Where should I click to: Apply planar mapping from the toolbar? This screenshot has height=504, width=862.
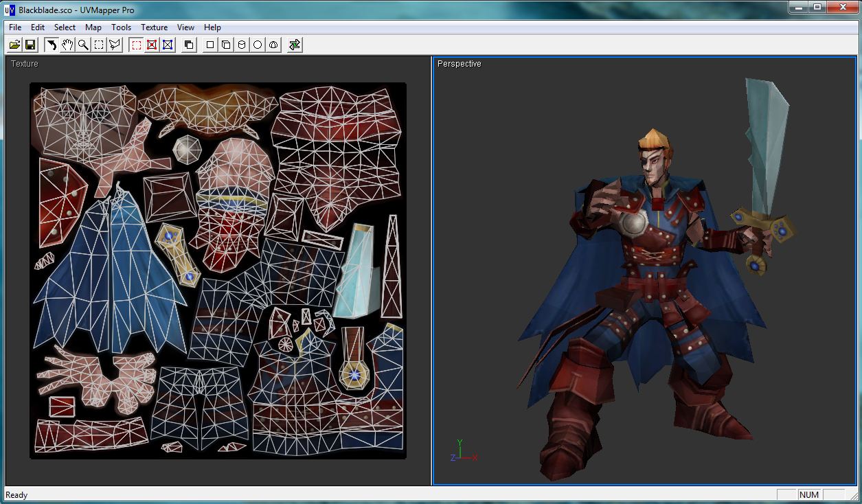coord(209,44)
